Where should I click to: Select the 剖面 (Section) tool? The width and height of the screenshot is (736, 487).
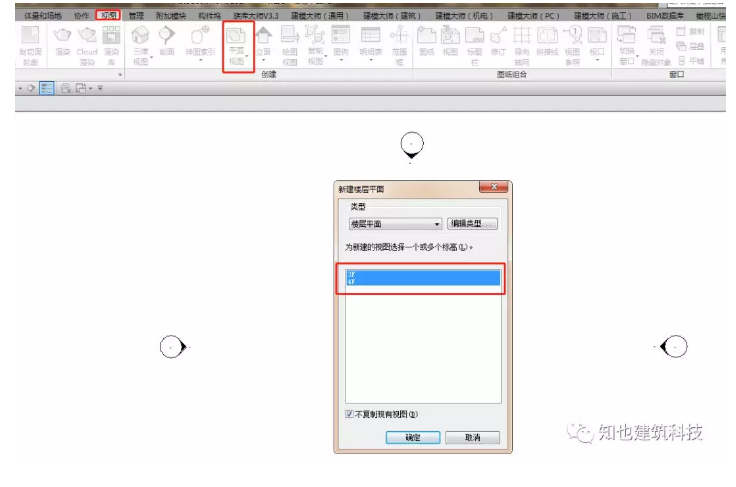click(167, 41)
